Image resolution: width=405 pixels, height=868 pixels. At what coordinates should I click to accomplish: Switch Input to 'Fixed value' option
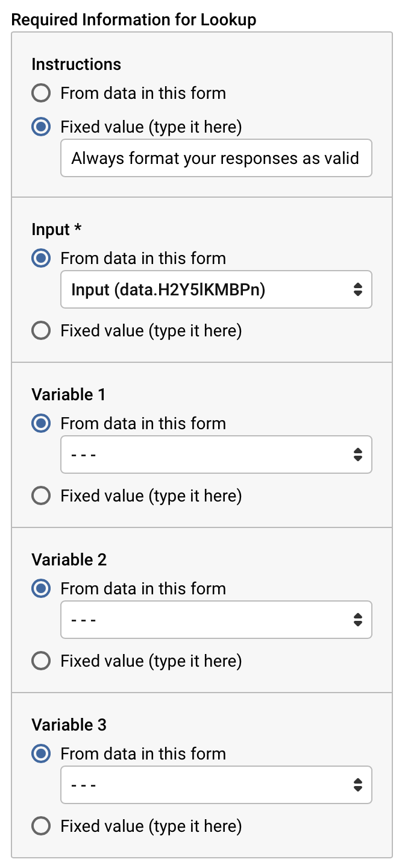[x=41, y=331]
